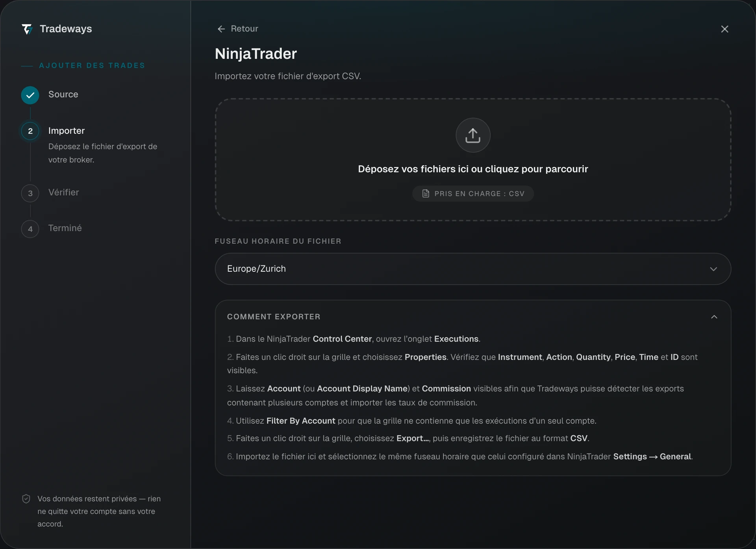Screen dimensions: 756x549
Task: Click the step 5 Export instruction
Action: coord(408,438)
